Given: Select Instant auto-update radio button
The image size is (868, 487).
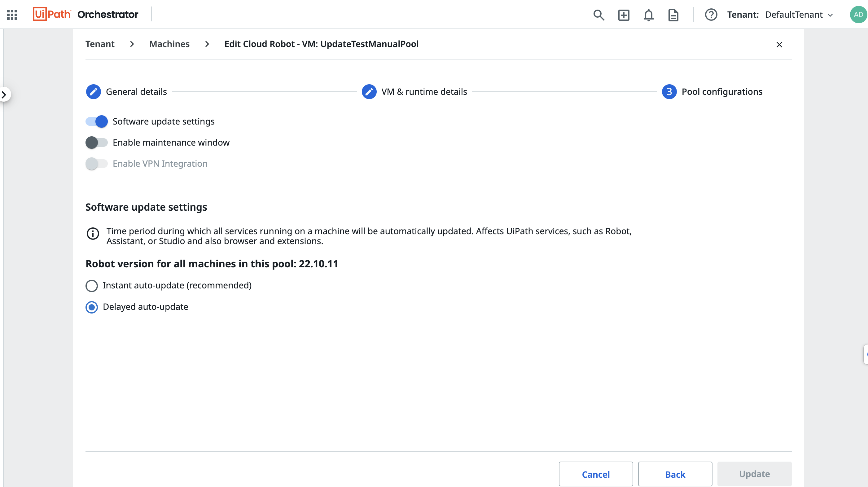Looking at the screenshot, I should click(x=92, y=285).
